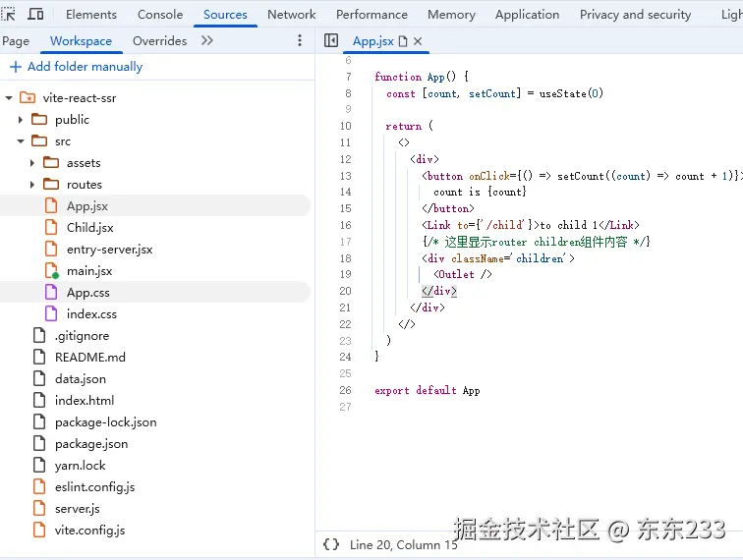This screenshot has width=743, height=560.
Task: Toggle the device toolbar icon
Action: 35,14
